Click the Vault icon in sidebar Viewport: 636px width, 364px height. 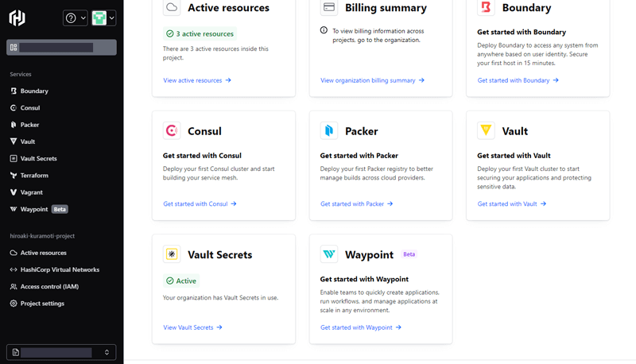(14, 141)
